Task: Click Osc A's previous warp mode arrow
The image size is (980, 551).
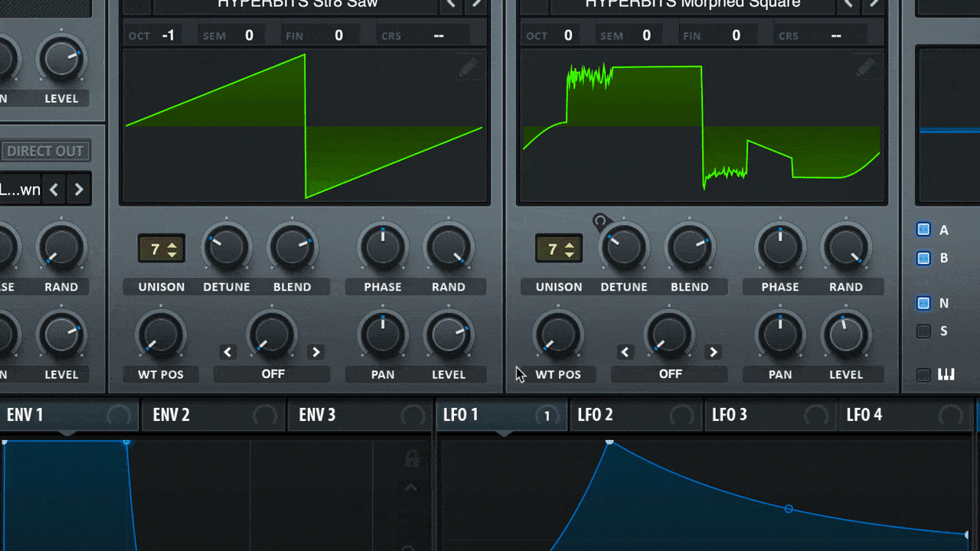Action: (x=227, y=352)
